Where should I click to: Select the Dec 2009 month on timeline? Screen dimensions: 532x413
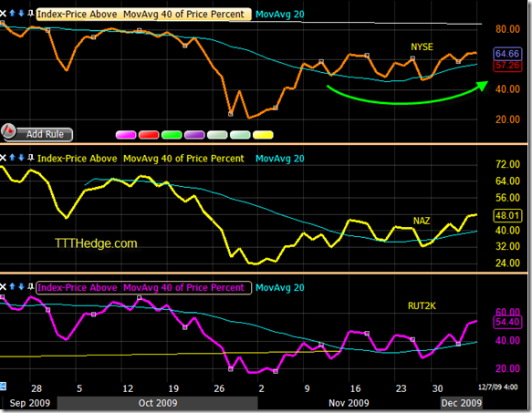(x=462, y=403)
